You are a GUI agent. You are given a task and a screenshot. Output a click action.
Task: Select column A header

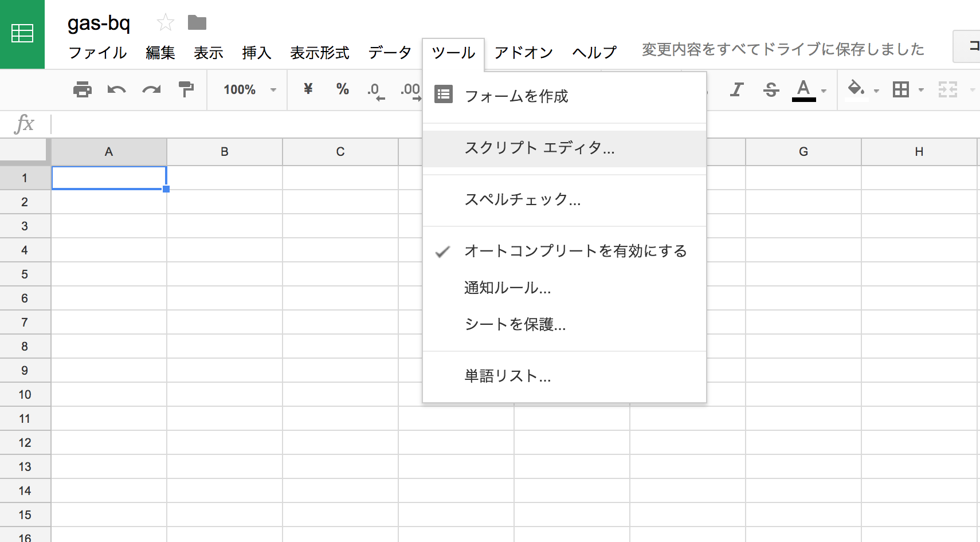(x=109, y=152)
